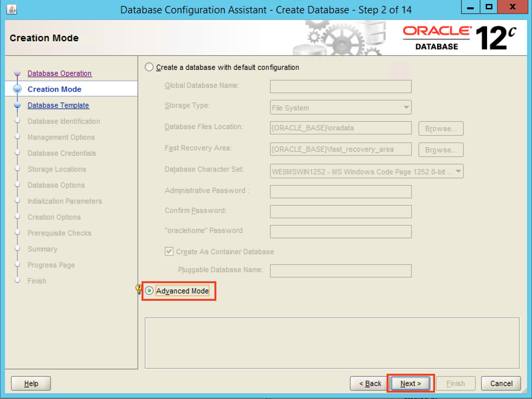This screenshot has width=532, height=399.
Task: Browse for Fast Recovery Area
Action: pos(441,150)
